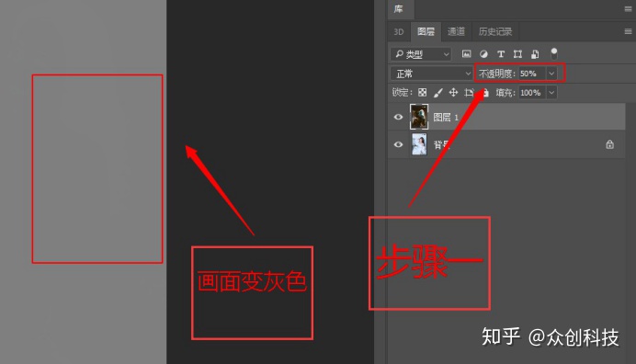Lock artboard nesting icon
Viewport: 636px width, 364px height.
pyautogui.click(x=469, y=93)
